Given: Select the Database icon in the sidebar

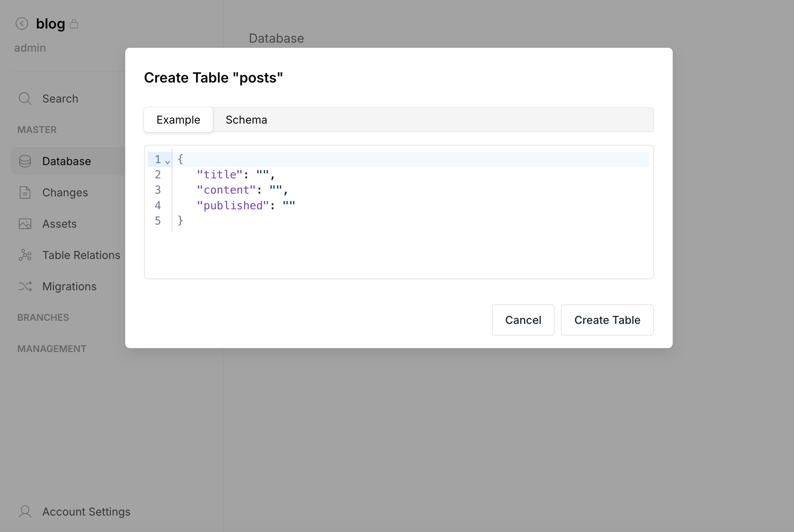Looking at the screenshot, I should pyautogui.click(x=25, y=161).
